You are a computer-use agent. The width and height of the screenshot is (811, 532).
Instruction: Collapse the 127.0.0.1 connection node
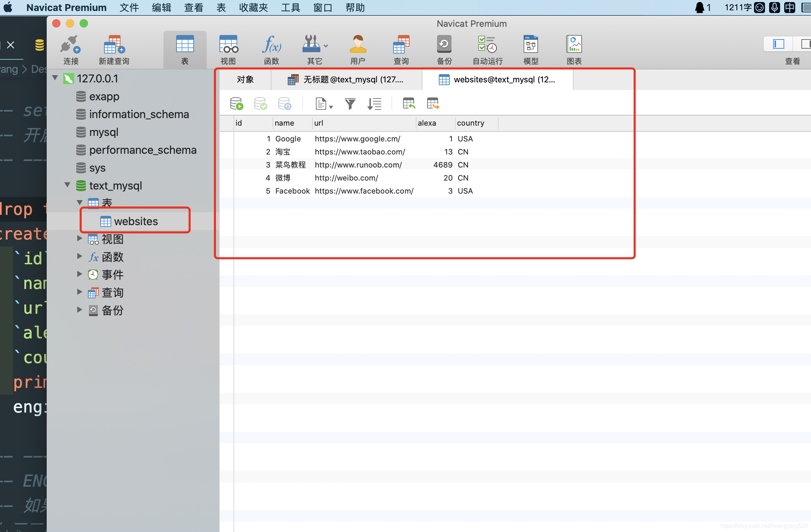55,78
